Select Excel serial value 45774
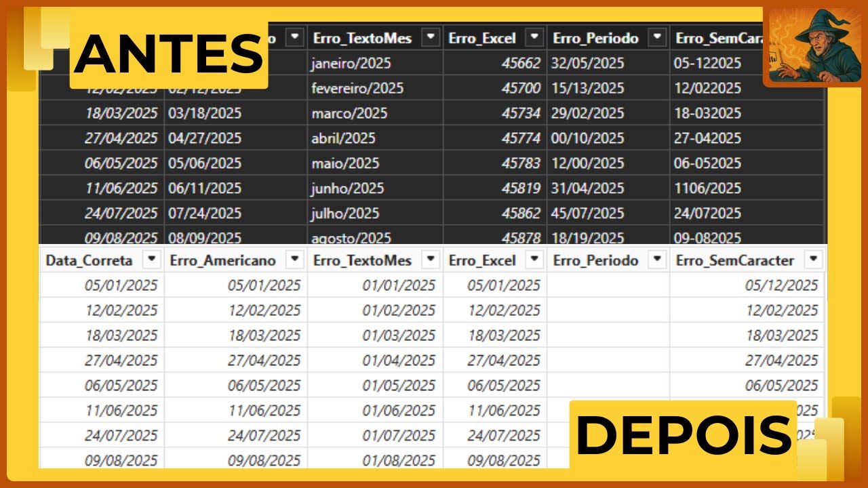This screenshot has width=868, height=488. pos(521,138)
